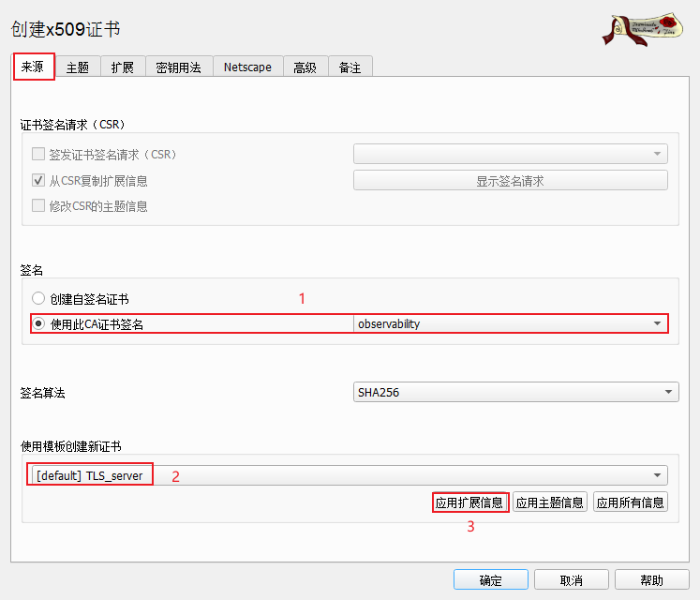Toggle the 从CSR复制扩展信息 checkbox
This screenshot has width=700, height=600.
click(x=38, y=181)
